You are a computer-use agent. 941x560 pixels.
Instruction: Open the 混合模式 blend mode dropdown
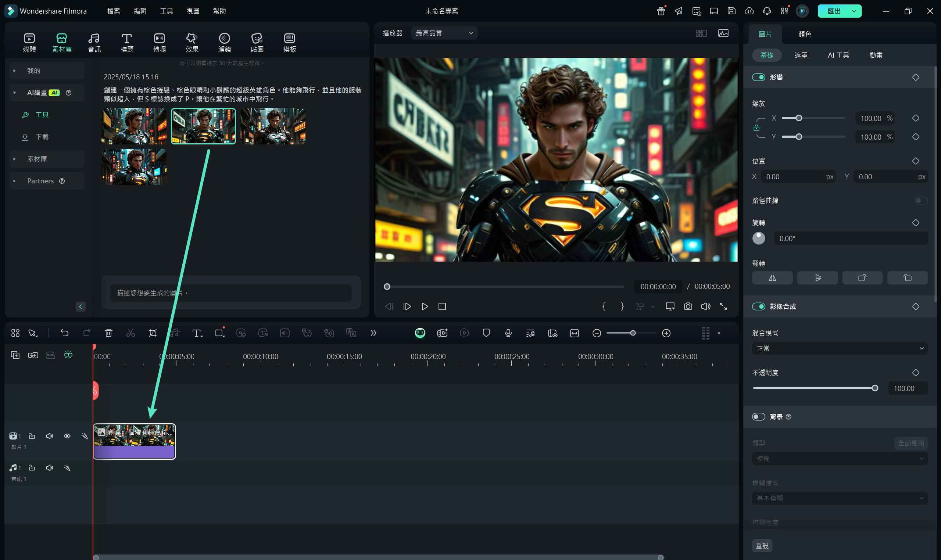[840, 348]
